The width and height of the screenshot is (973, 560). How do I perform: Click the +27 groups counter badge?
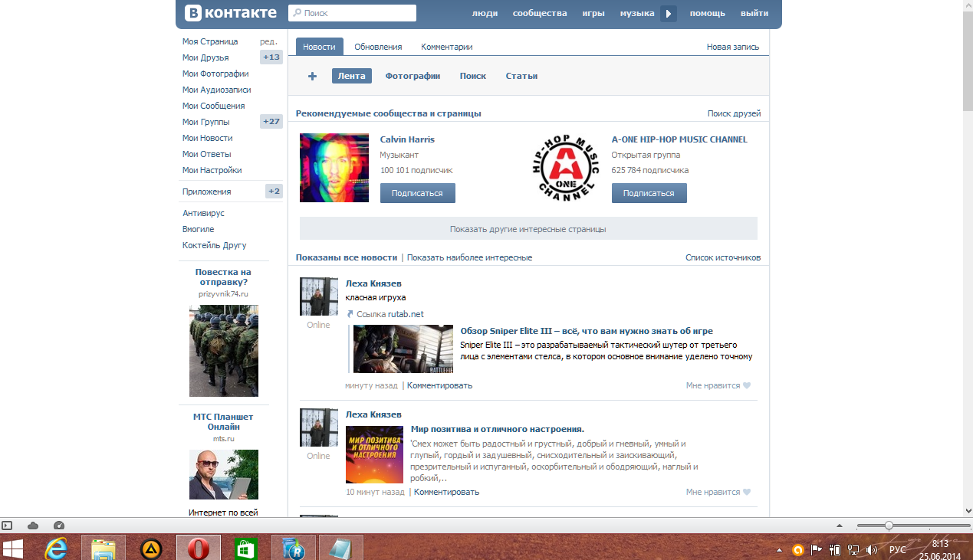click(x=271, y=122)
